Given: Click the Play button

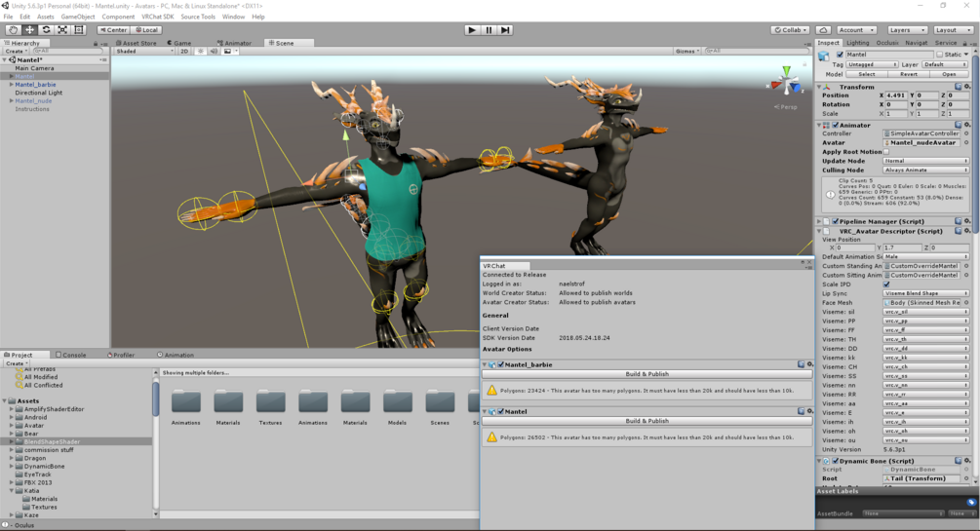Looking at the screenshot, I should click(472, 29).
